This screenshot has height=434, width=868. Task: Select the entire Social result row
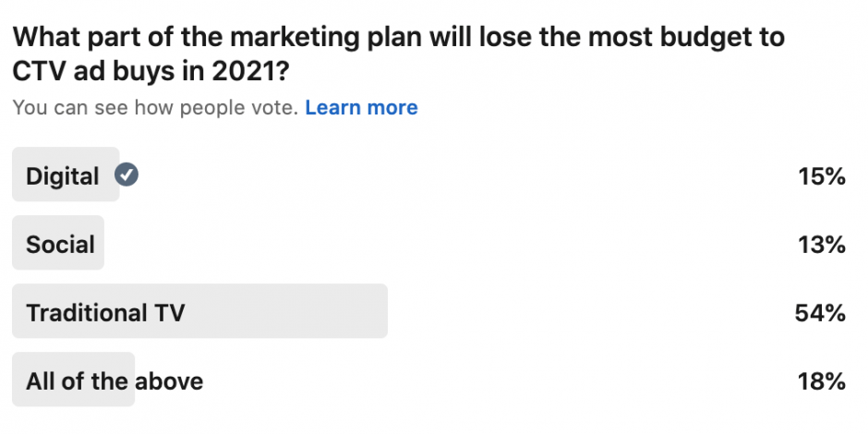click(429, 243)
